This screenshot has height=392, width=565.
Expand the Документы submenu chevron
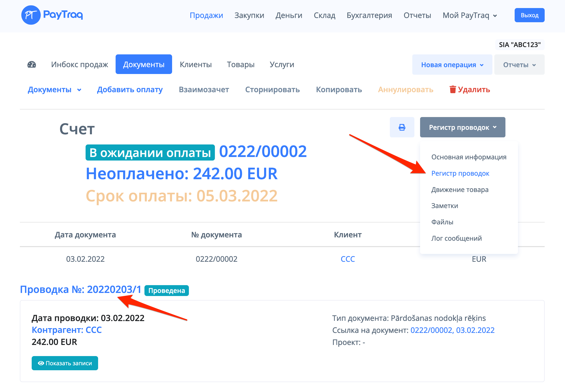pos(79,90)
